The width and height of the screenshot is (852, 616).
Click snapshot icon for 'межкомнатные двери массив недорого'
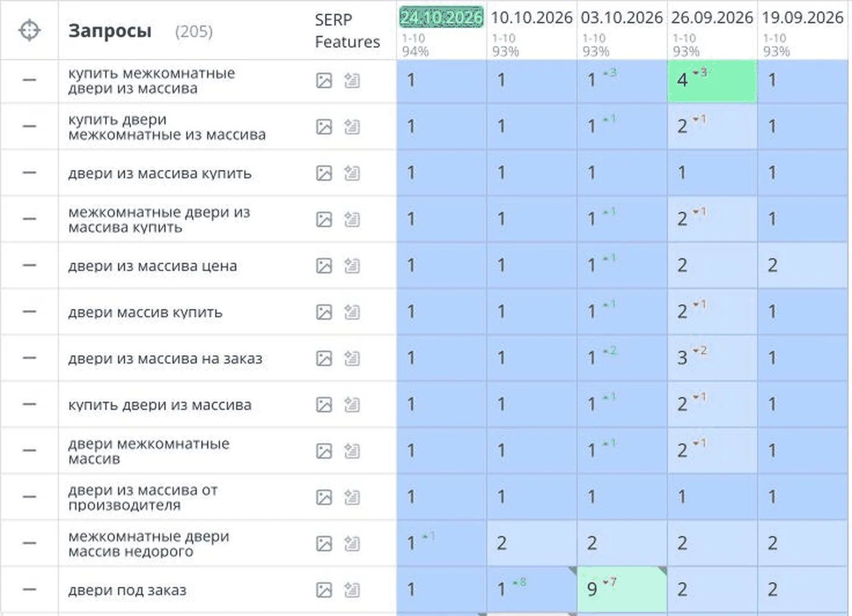point(352,543)
